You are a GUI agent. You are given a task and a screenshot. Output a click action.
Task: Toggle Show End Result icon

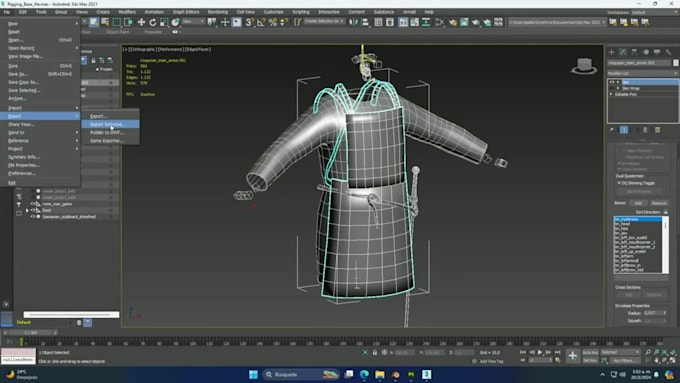(624, 130)
